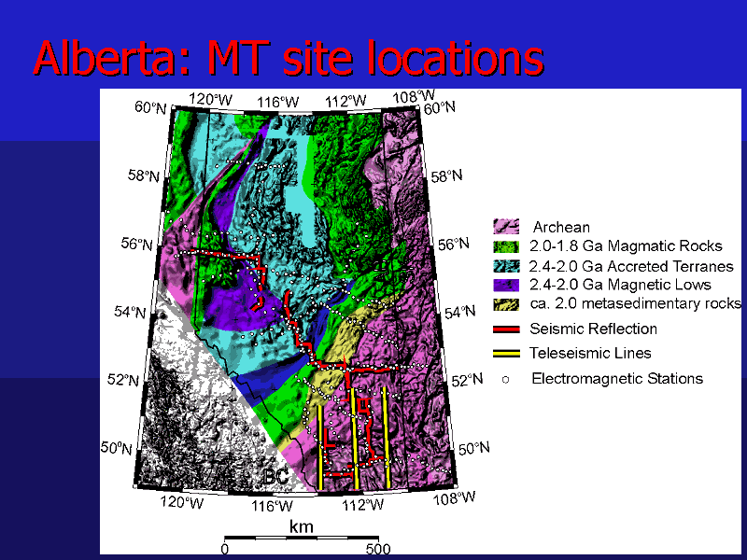Click the 'Seismic Reflection' legend text
Image resolution: width=747 pixels, height=560 pixels.
[x=593, y=329]
